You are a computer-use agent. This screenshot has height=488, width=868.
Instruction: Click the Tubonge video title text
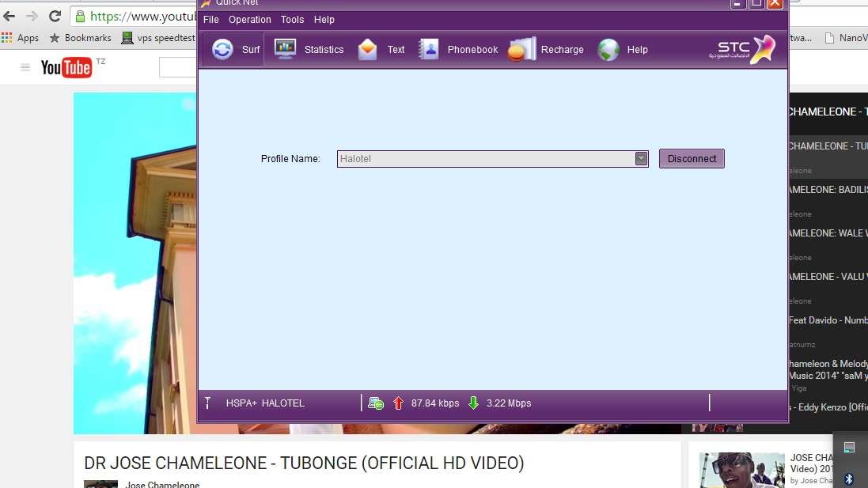point(304,463)
